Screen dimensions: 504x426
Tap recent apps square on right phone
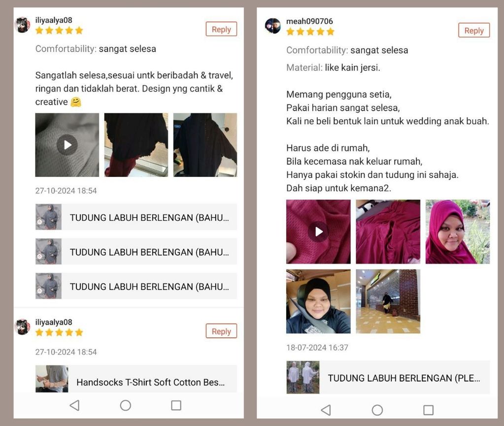(428, 410)
